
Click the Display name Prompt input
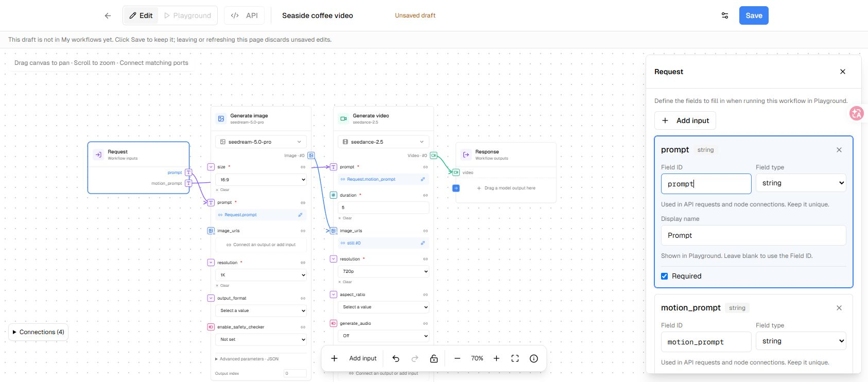753,235
